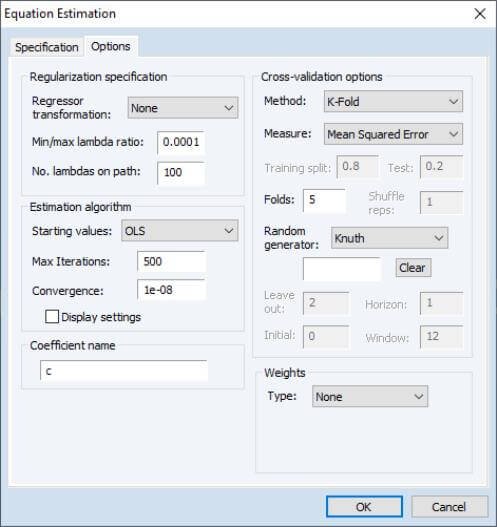Switch to the Specification tab
497x527 pixels.
[x=47, y=47]
